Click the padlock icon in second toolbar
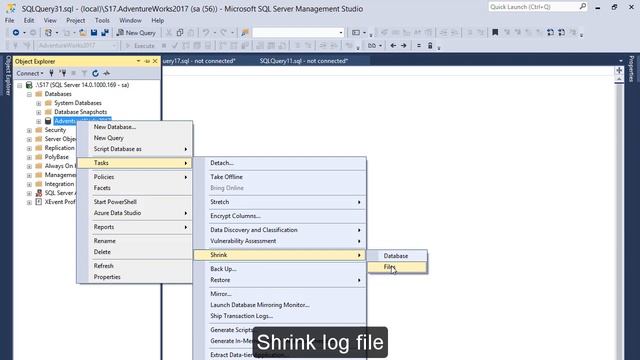The height and width of the screenshot is (360, 640). (x=430, y=46)
